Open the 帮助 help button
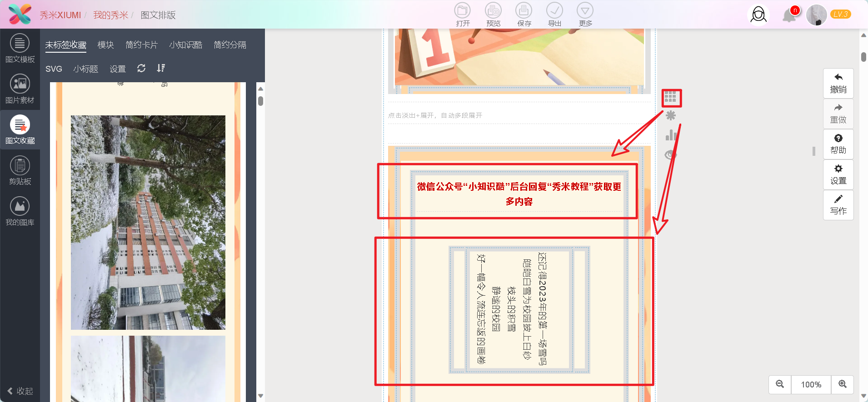This screenshot has width=868, height=402. coord(838,144)
